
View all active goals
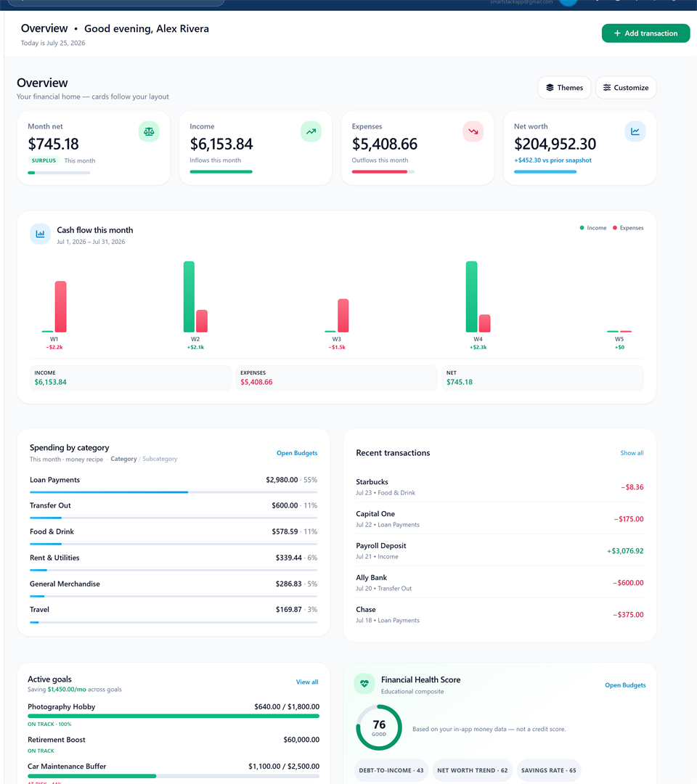[307, 682]
